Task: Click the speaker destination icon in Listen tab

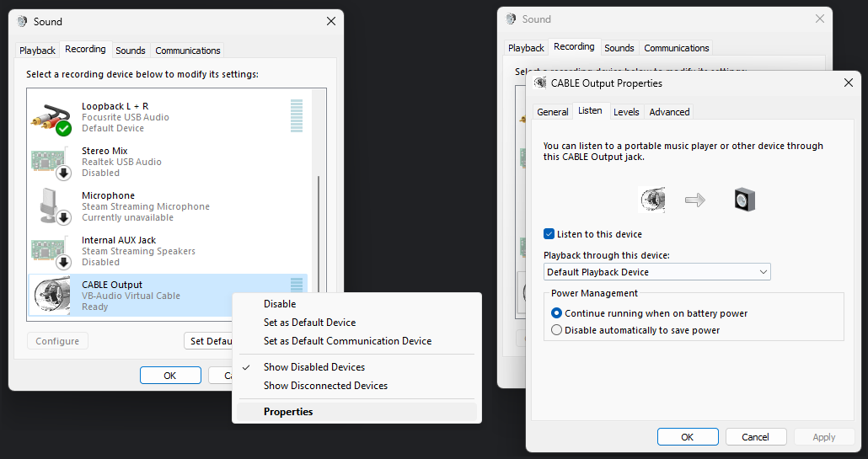Action: 745,200
